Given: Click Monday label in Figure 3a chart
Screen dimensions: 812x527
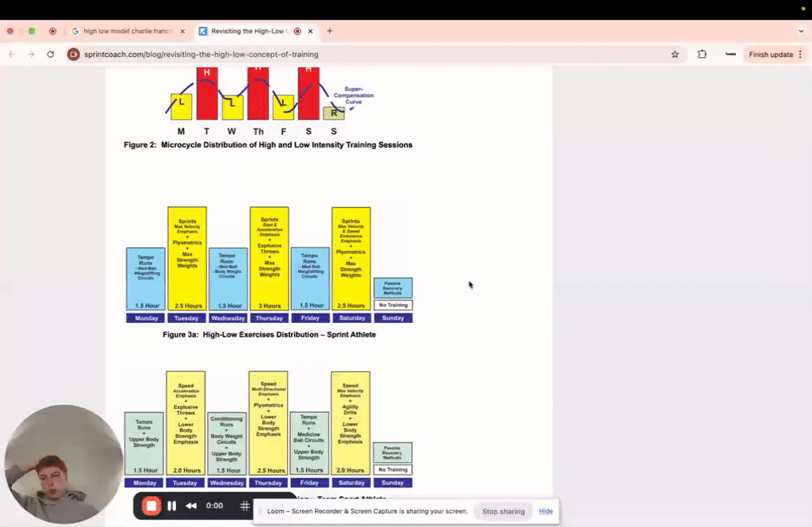Looking at the screenshot, I should pyautogui.click(x=146, y=318).
